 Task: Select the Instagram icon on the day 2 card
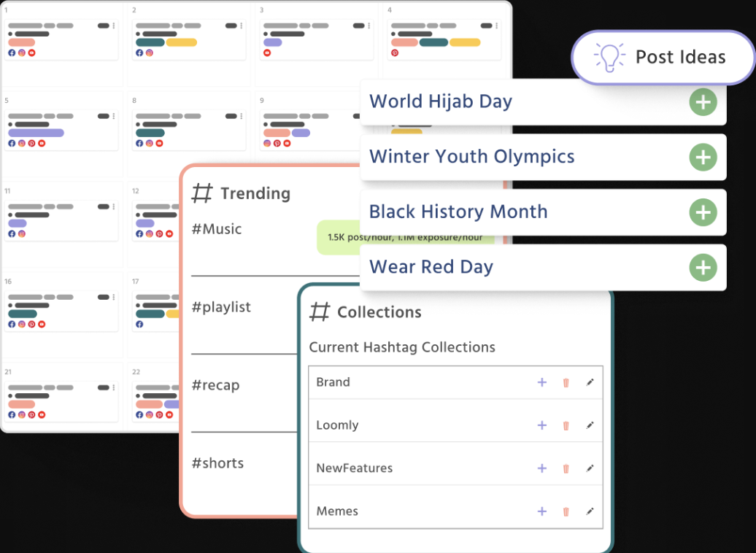click(x=150, y=53)
